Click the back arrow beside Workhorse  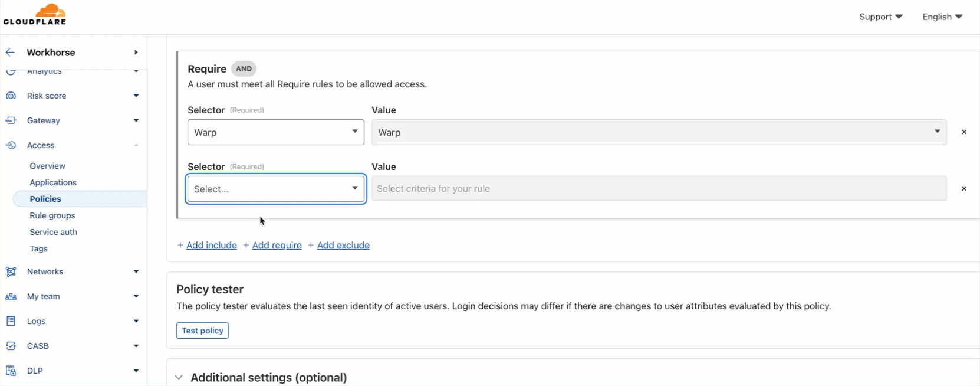pyautogui.click(x=10, y=53)
